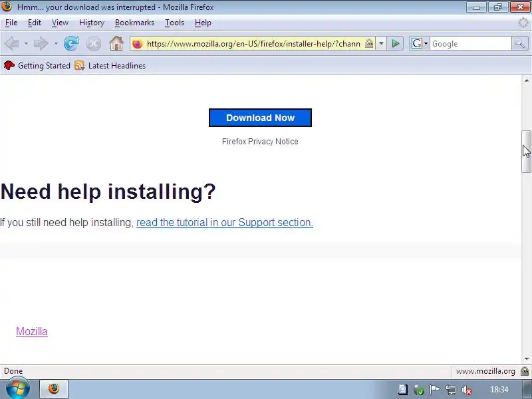Open the Windows Start orb
The width and height of the screenshot is (532, 399).
click(x=18, y=389)
